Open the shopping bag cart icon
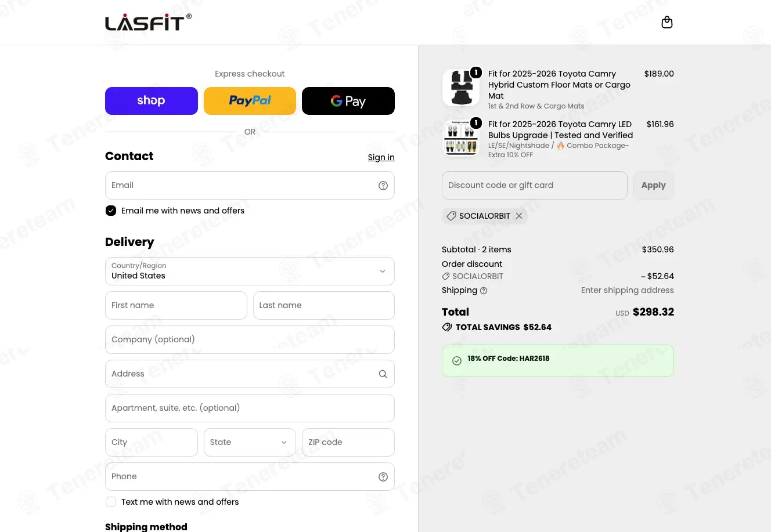Image resolution: width=771 pixels, height=532 pixels. 667,23
